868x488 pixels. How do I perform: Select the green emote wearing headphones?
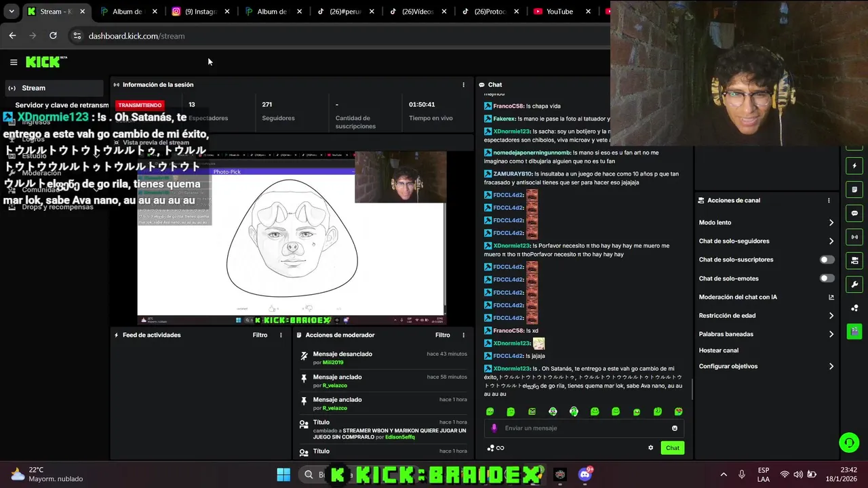tap(574, 411)
